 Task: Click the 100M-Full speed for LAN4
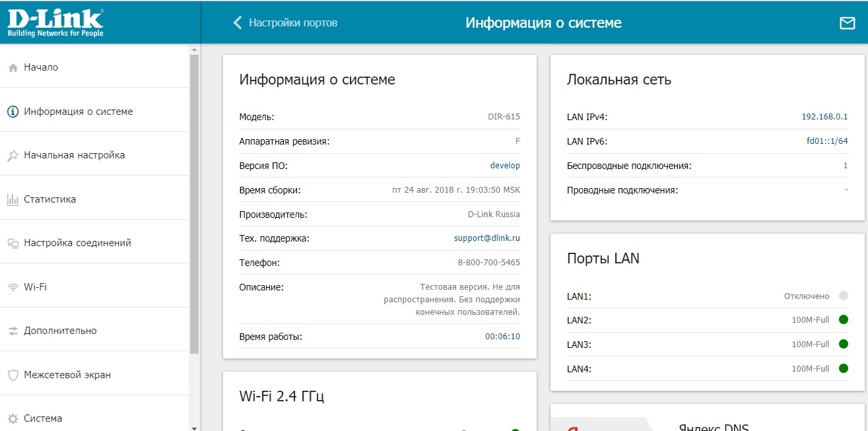pyautogui.click(x=811, y=368)
